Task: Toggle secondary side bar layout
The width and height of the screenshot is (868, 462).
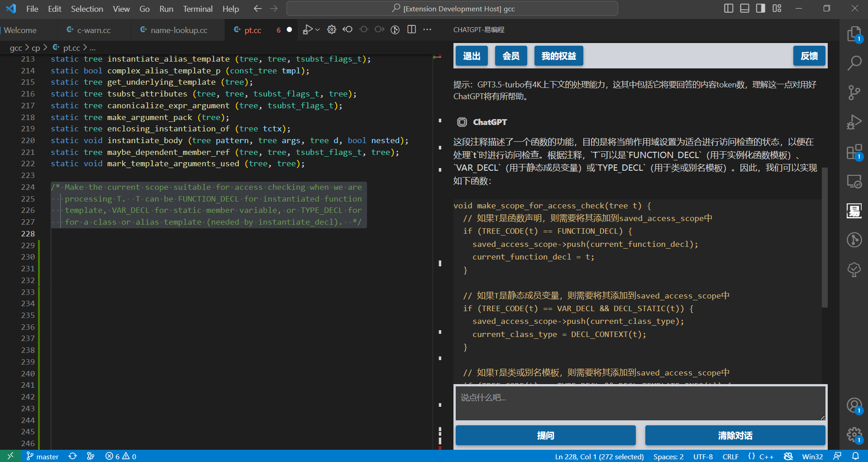Action: (x=761, y=8)
